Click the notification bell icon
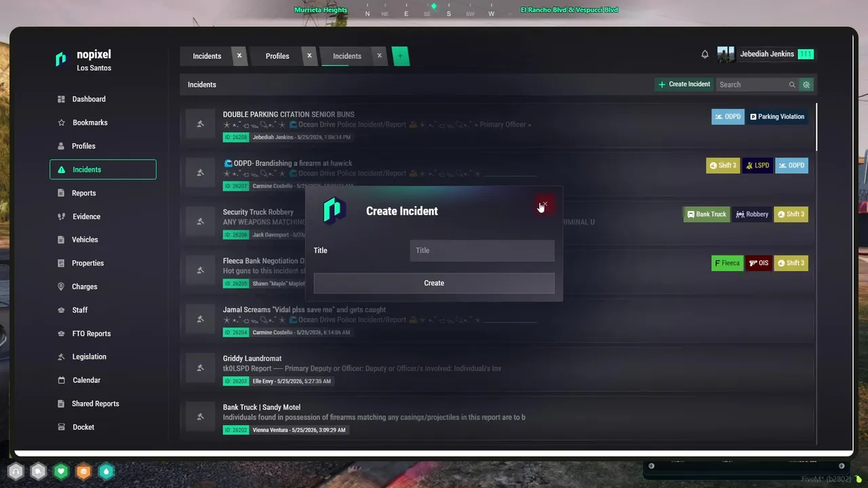868x488 pixels. point(705,54)
